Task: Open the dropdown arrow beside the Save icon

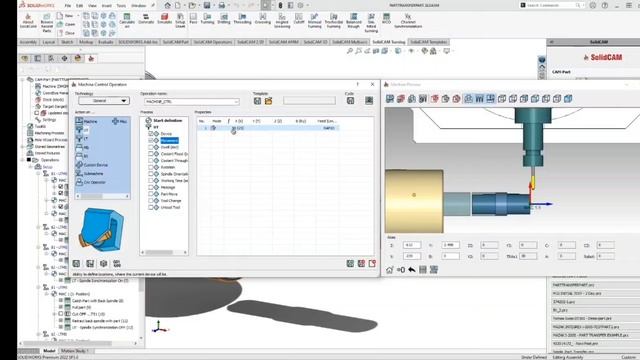Action: tap(214, 5)
